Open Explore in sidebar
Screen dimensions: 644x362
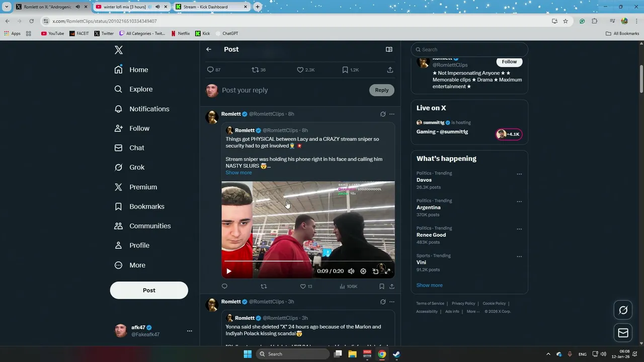[x=133, y=89]
